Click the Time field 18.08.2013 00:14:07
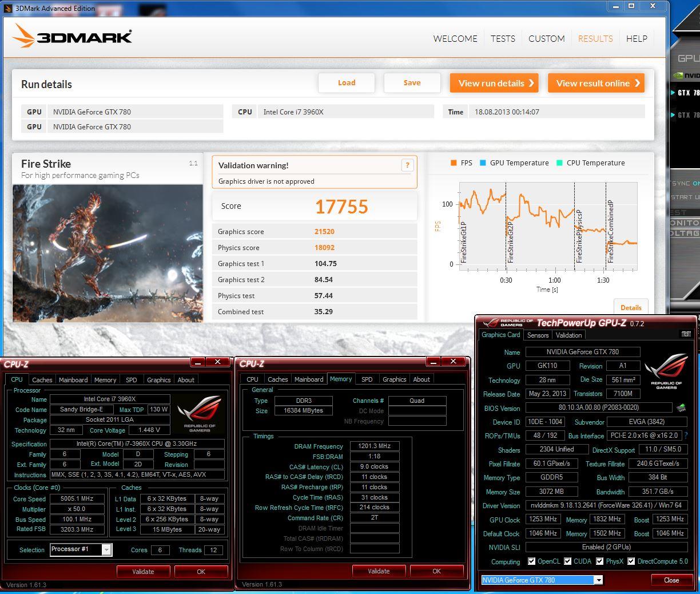 tap(556, 112)
